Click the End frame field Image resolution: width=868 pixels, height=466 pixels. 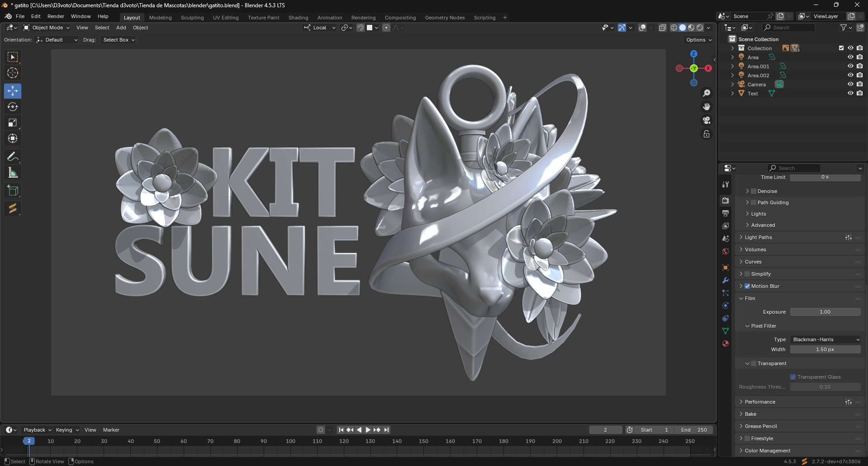tap(694, 430)
